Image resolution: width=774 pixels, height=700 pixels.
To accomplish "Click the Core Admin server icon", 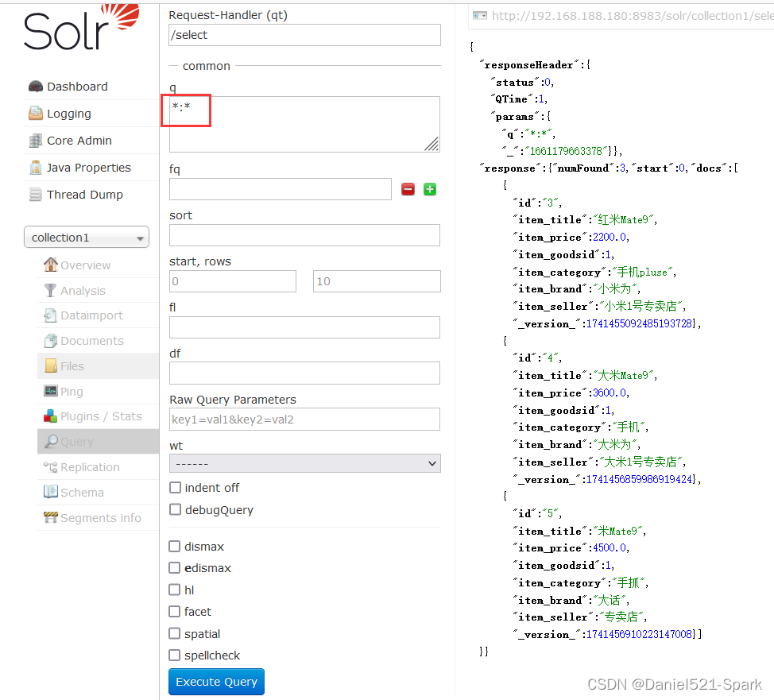I will click(x=35, y=141).
